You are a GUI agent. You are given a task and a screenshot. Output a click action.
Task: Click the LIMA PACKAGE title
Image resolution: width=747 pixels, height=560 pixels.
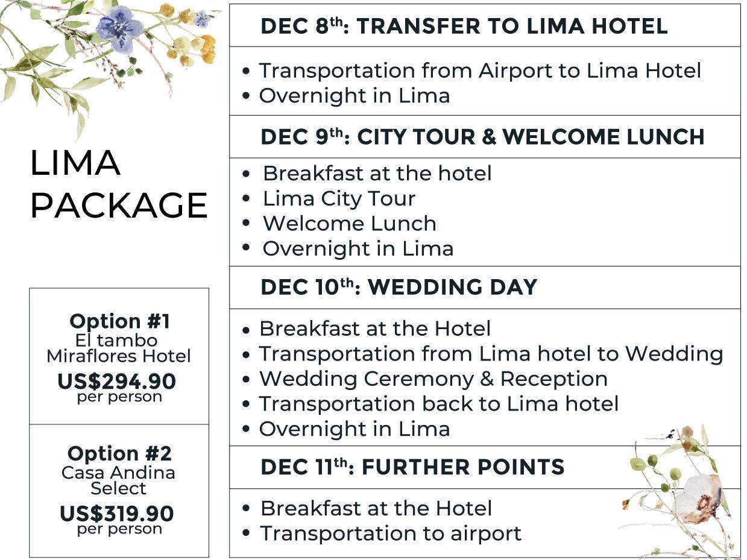pos(119,184)
